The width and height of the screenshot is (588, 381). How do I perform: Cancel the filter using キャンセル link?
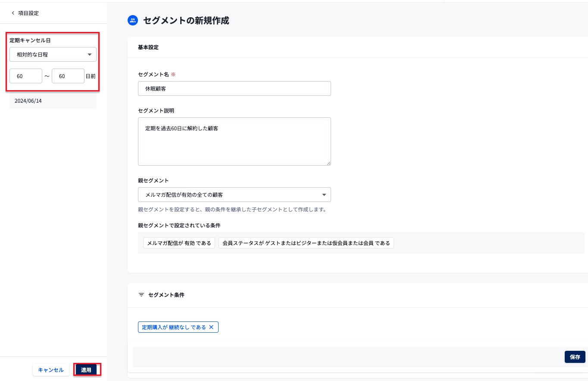click(50, 370)
